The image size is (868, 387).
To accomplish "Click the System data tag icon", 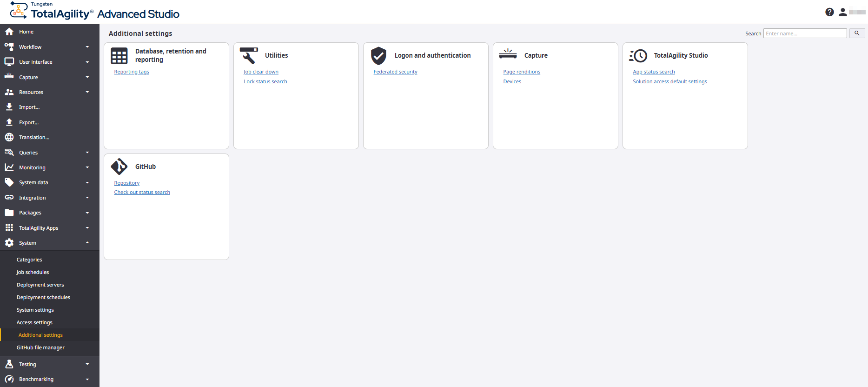I will tap(9, 182).
